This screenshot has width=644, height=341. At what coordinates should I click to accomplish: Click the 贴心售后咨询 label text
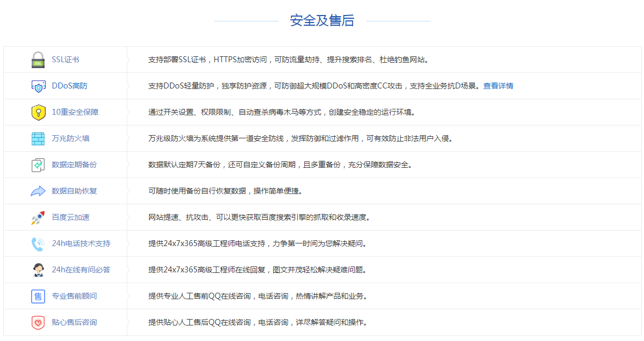click(x=75, y=322)
